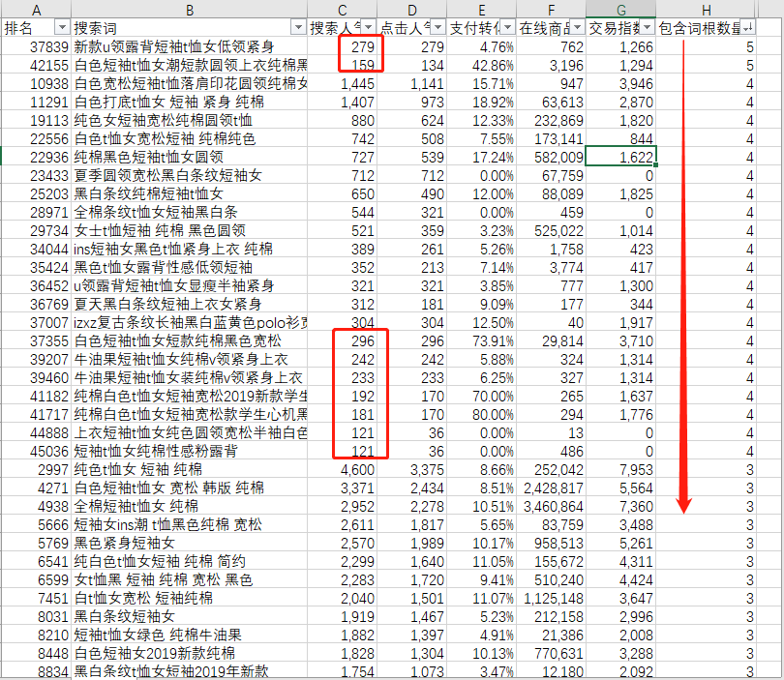Select cell 女士t恤短袖 纯棉 黑色圆领
The image size is (784, 680).
[189, 231]
